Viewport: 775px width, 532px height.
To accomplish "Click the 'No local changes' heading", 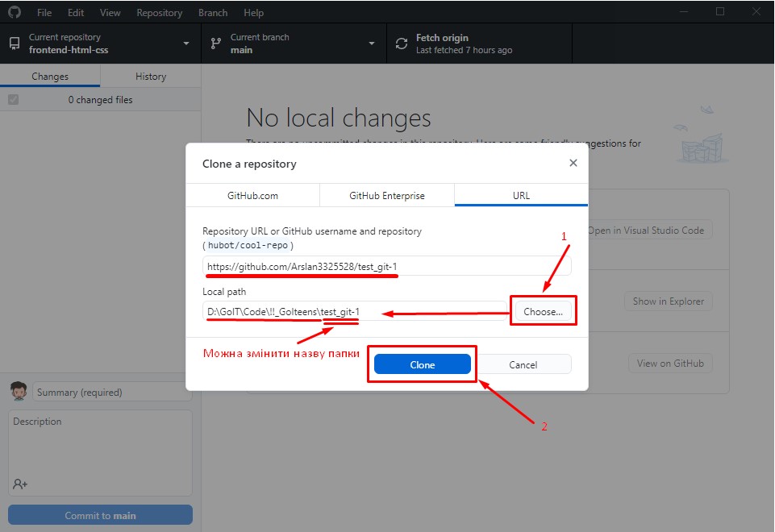I will coord(339,118).
